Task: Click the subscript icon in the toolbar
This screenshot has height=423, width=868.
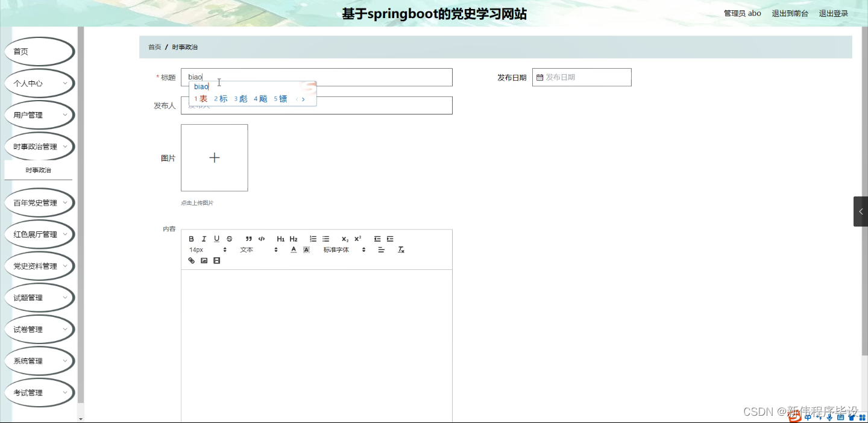Action: click(x=344, y=238)
